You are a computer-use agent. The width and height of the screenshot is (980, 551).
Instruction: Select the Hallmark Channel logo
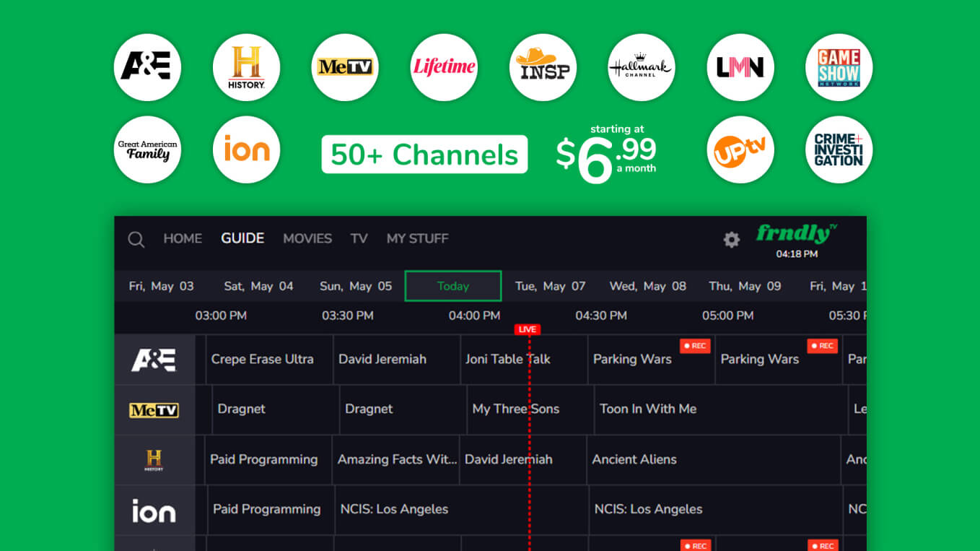click(641, 67)
